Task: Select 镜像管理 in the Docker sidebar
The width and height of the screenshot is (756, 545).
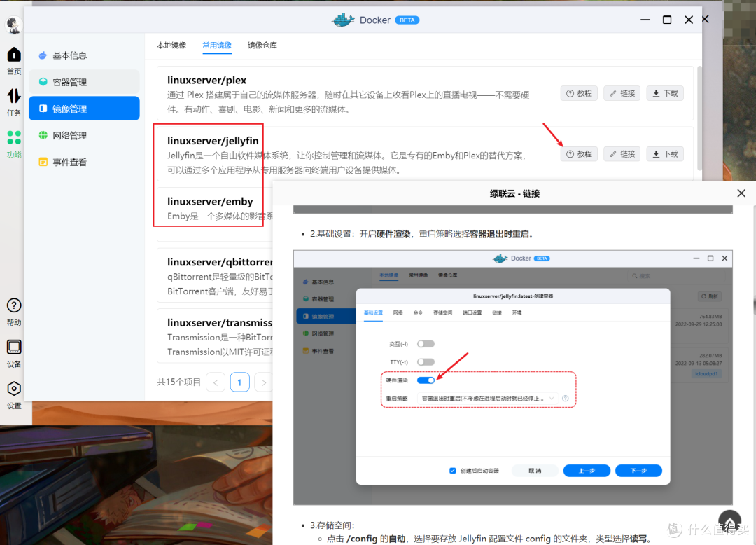Action: [x=84, y=109]
